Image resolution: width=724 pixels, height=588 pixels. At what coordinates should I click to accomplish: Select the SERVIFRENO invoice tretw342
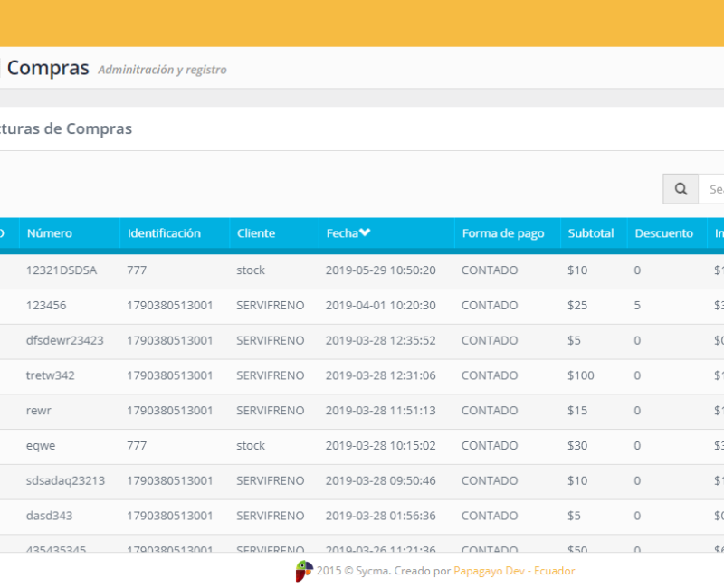(52, 375)
